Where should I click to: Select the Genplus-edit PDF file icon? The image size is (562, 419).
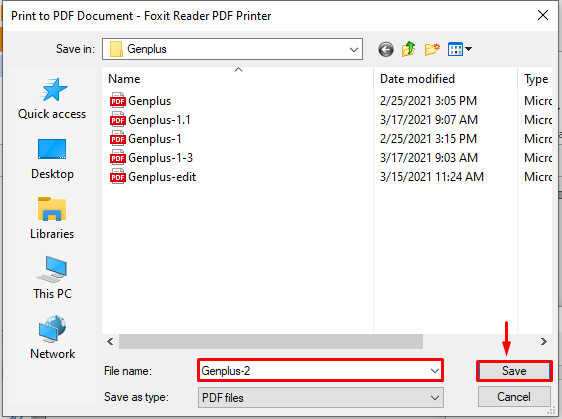pos(118,177)
